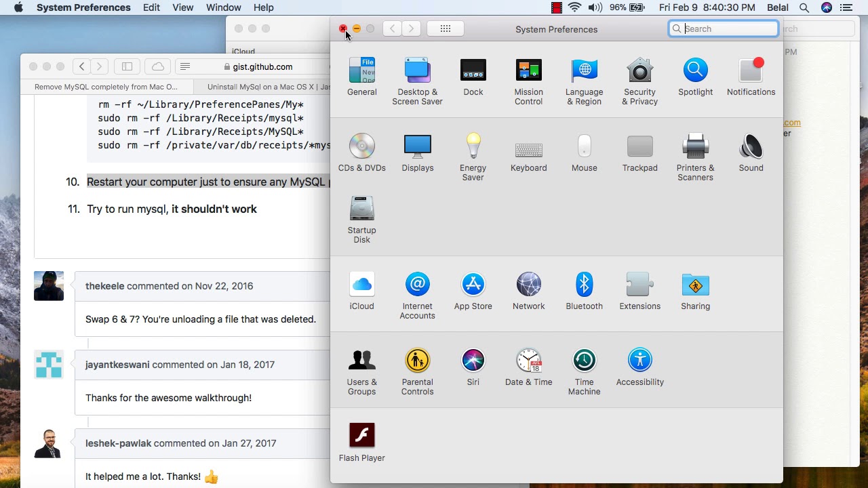Screen dimensions: 868x488
Task: Open Spotlight search in menu bar
Action: 804,7
